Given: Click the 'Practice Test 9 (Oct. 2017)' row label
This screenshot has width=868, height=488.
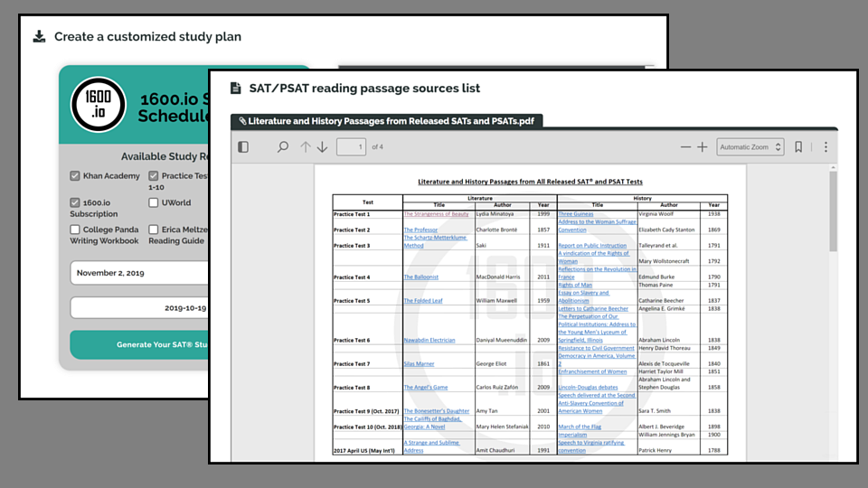Looking at the screenshot, I should 366,411.
